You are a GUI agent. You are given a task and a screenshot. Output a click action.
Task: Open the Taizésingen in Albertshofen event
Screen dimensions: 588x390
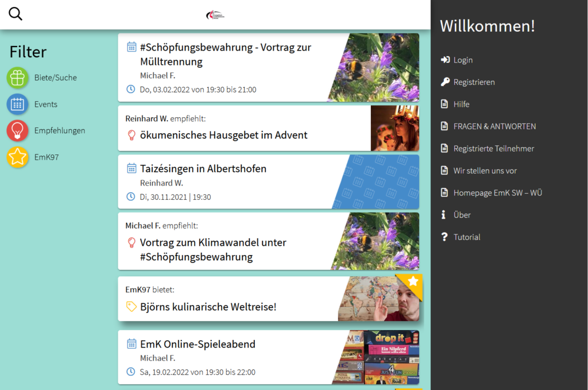[203, 169]
